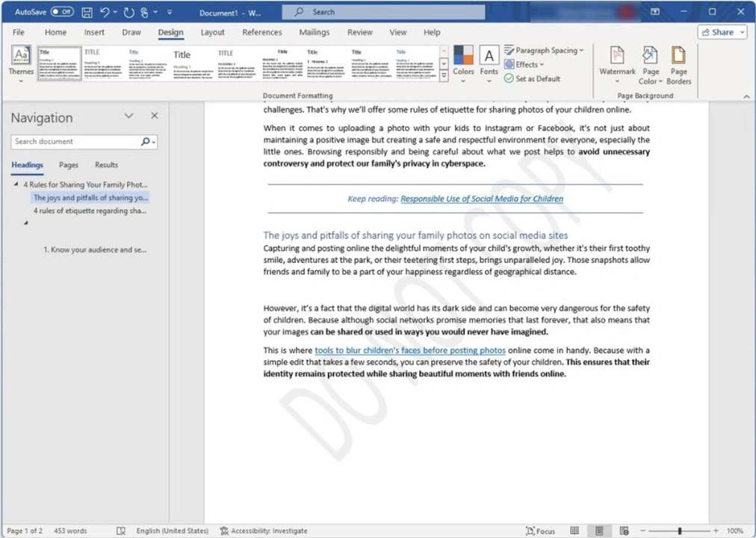Enable Focus mode
Screen dimensions: 756x538
(541, 531)
